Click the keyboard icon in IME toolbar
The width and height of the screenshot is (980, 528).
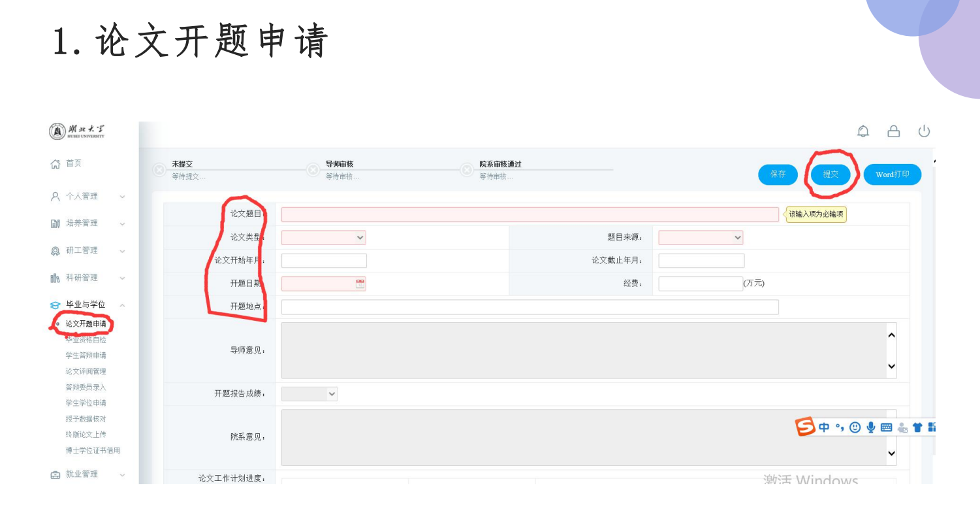point(886,427)
